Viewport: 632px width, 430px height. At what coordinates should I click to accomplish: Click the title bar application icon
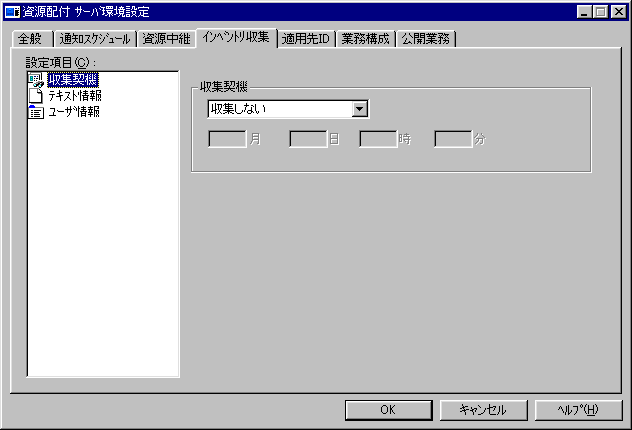click(12, 12)
